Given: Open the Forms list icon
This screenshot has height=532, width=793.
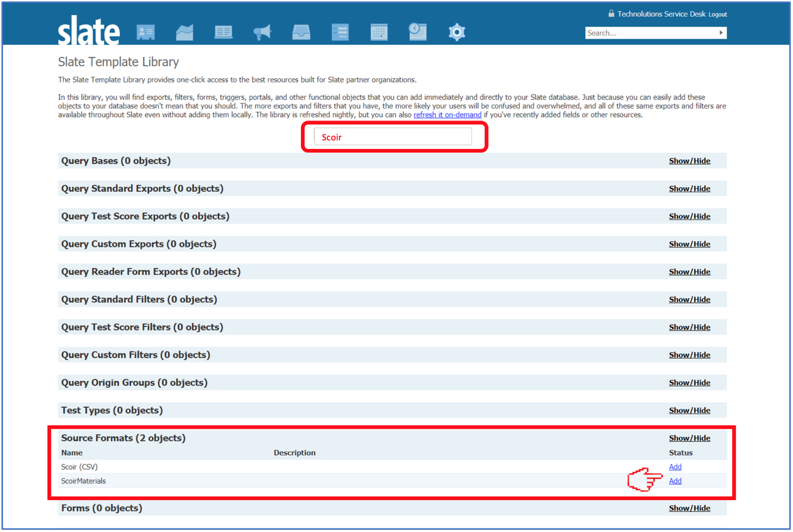Looking at the screenshot, I should [340, 33].
